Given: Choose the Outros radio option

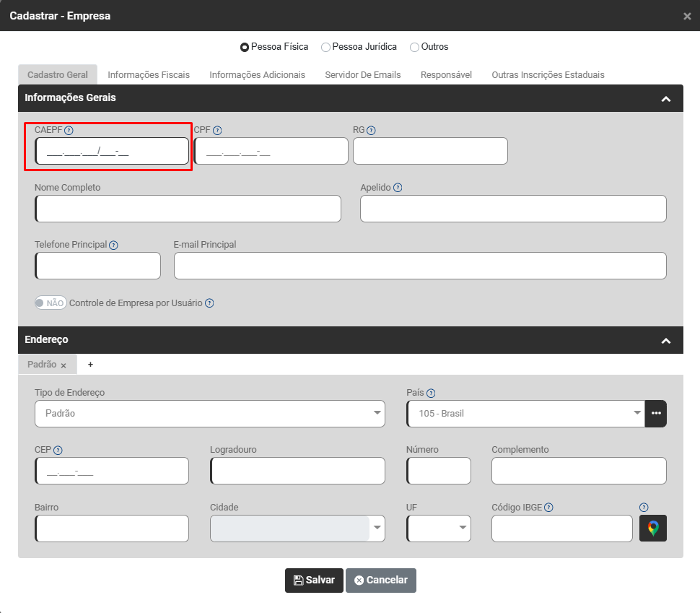Looking at the screenshot, I should 414,47.
